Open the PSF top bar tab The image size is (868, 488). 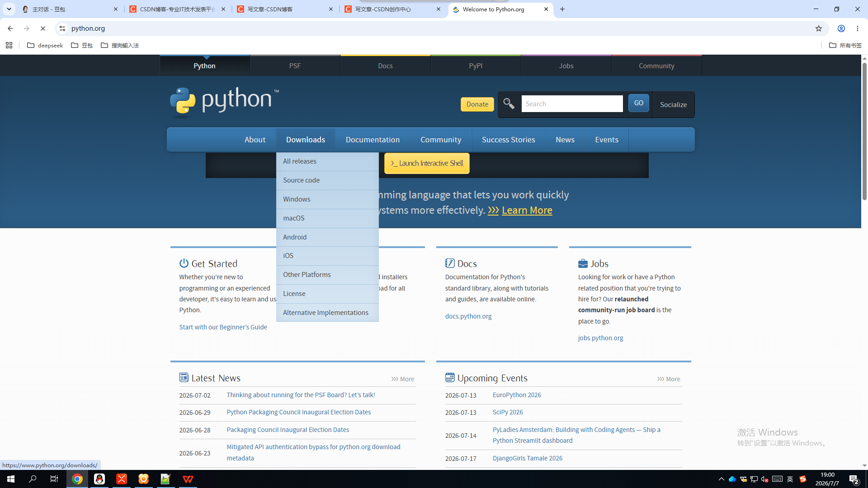[295, 66]
